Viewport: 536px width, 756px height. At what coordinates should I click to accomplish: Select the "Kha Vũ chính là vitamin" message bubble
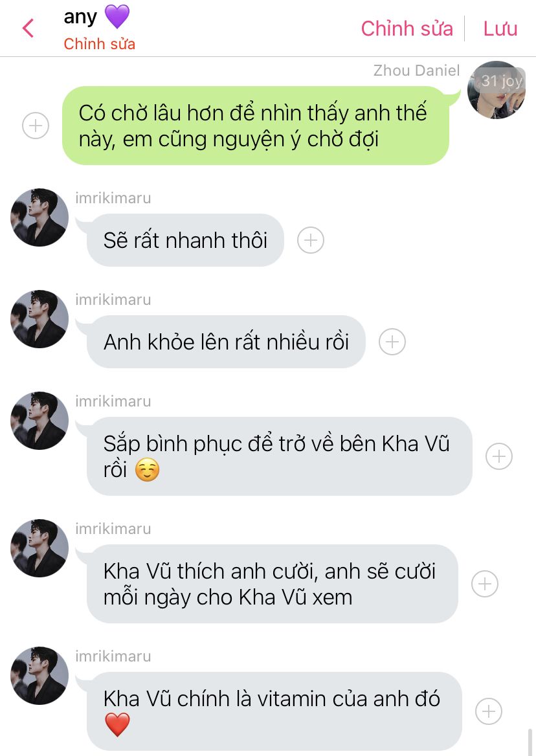[274, 711]
